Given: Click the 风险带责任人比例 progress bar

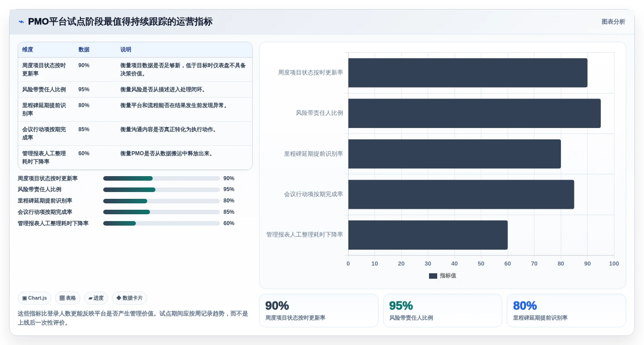Looking at the screenshot, I should 161,190.
